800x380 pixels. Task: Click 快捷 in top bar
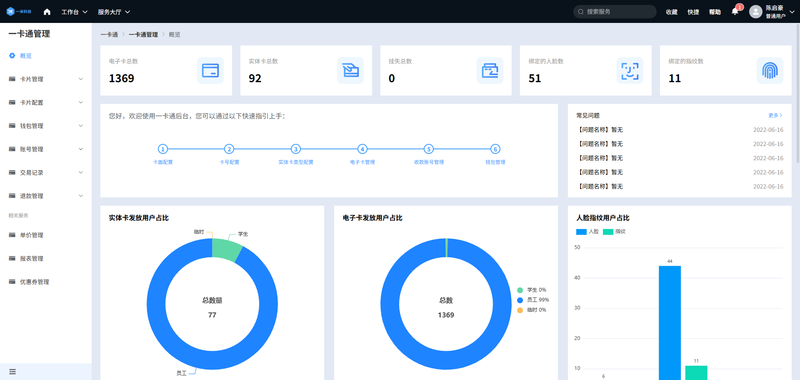(x=693, y=12)
